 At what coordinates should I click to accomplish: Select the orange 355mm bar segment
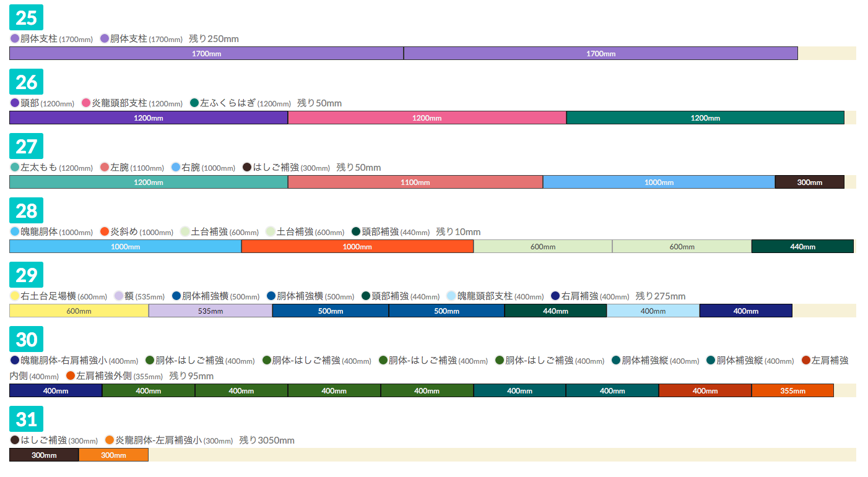(x=792, y=390)
